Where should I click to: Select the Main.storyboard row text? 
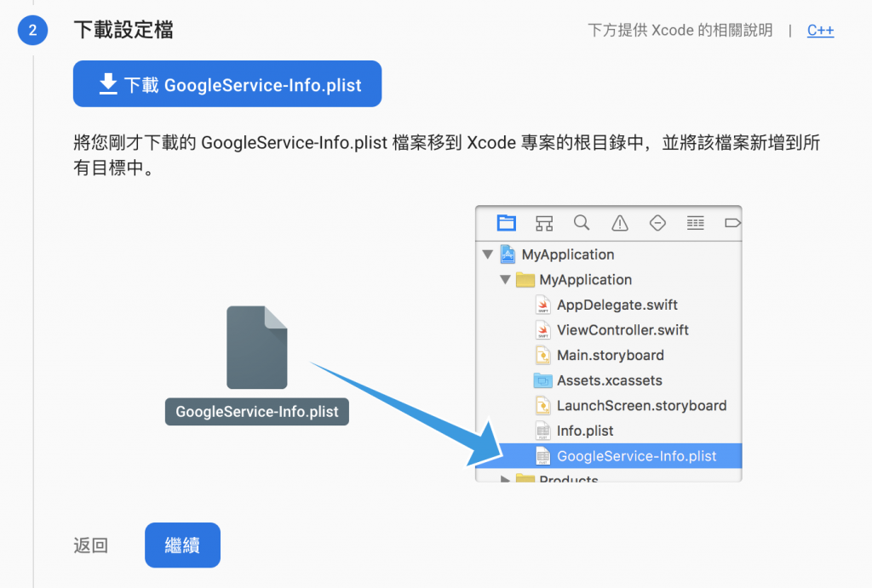tap(611, 355)
